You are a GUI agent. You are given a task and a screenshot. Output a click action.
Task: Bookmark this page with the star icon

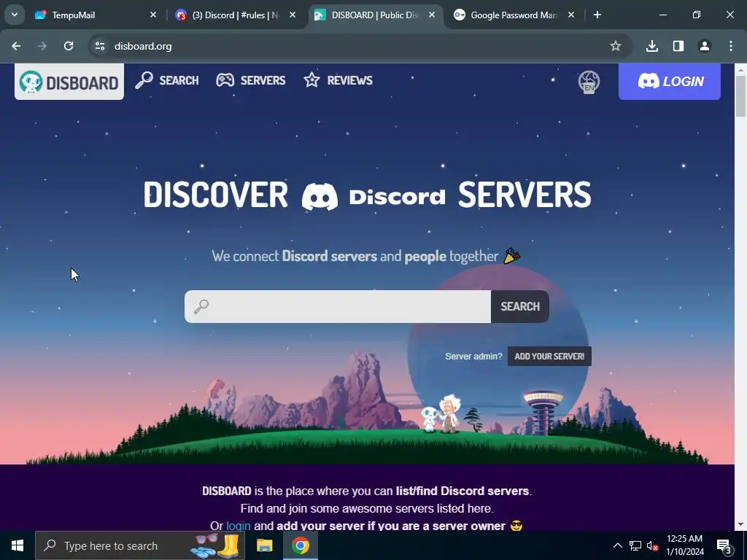(x=616, y=46)
